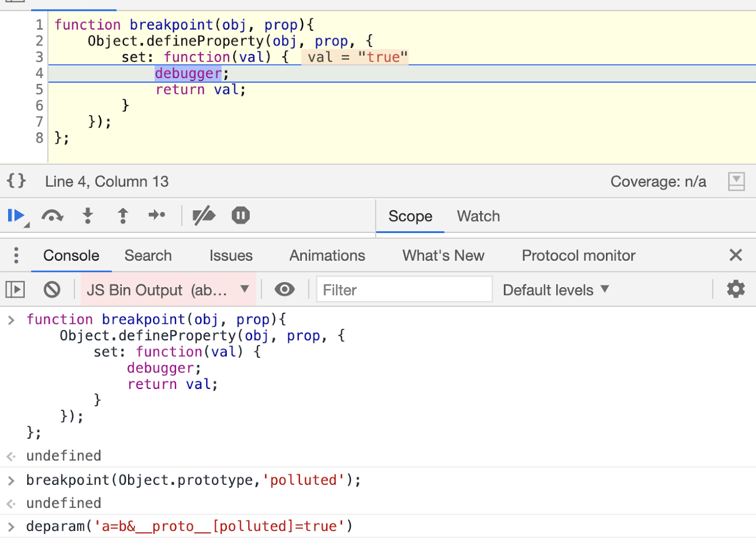Click 'return val;' on source line 5
Viewport: 756px width, 545px height.
coord(200,90)
